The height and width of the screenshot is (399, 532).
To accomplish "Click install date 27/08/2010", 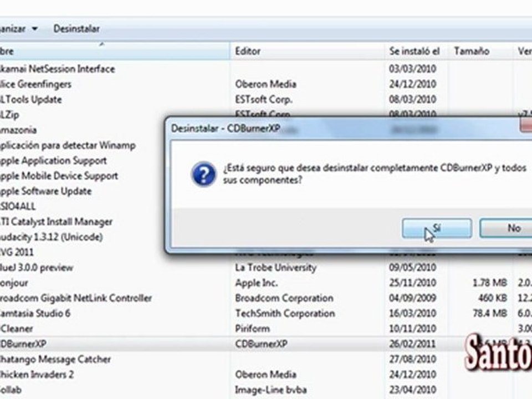I will (412, 359).
